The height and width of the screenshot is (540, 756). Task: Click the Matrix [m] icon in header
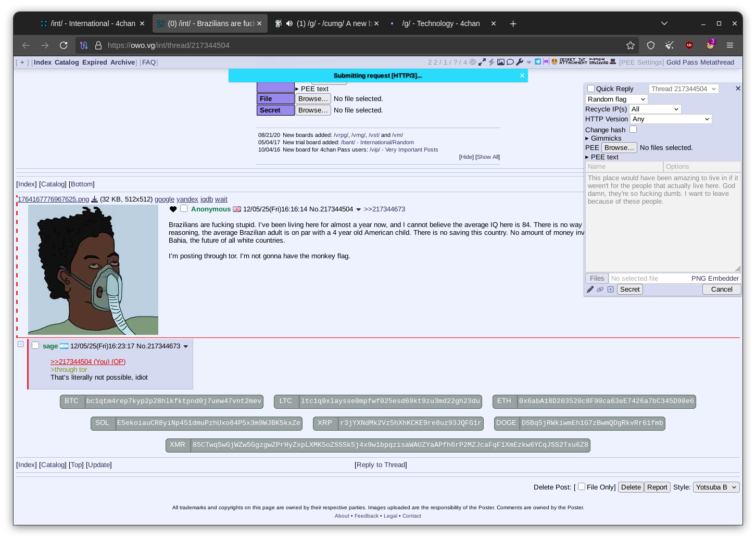coord(546,61)
